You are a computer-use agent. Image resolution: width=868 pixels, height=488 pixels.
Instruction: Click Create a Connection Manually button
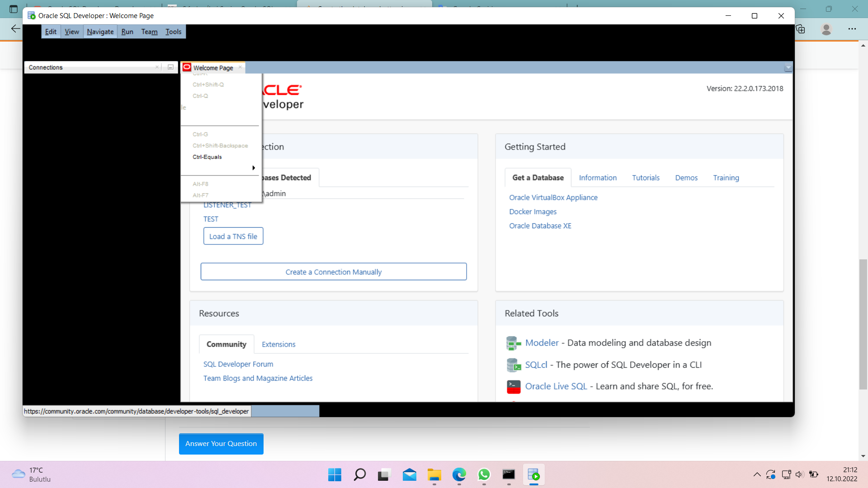pyautogui.click(x=333, y=272)
